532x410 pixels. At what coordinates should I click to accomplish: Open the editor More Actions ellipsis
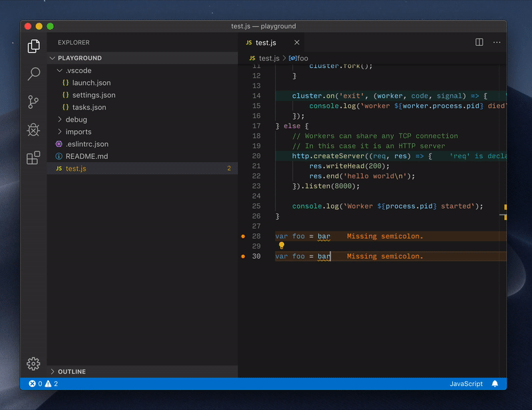tap(497, 42)
